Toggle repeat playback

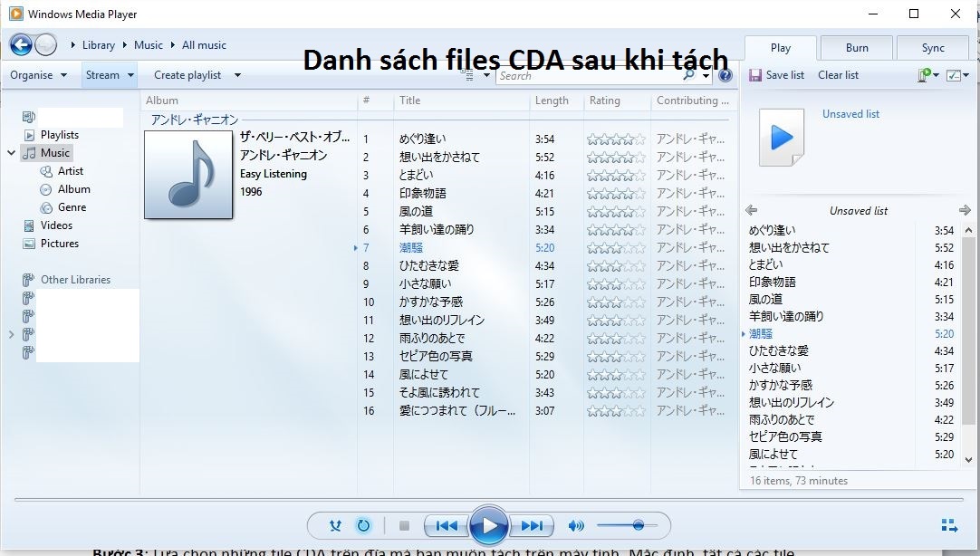[363, 525]
